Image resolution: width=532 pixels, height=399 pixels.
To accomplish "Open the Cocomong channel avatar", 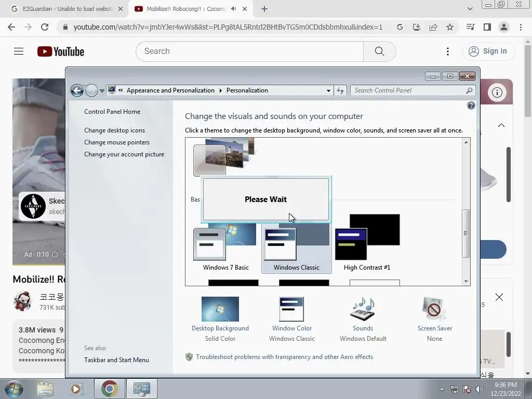I will coord(23,301).
